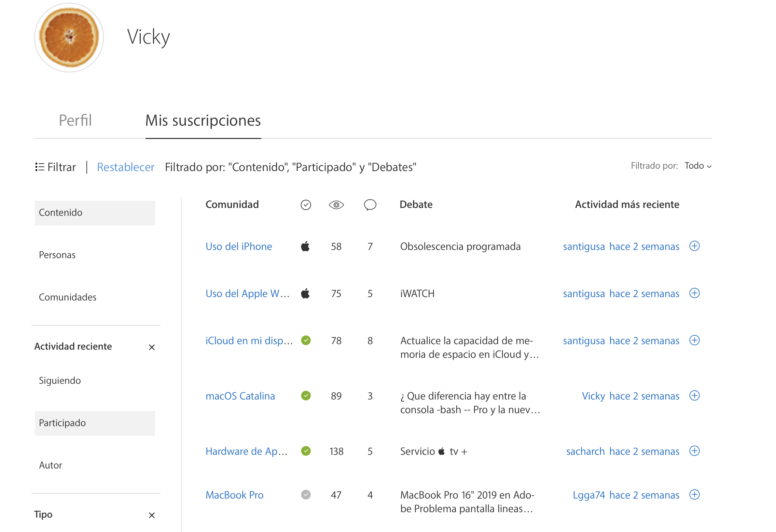This screenshot has width=776, height=532.
Task: Open the Uso del iPhone community link
Action: 239,247
